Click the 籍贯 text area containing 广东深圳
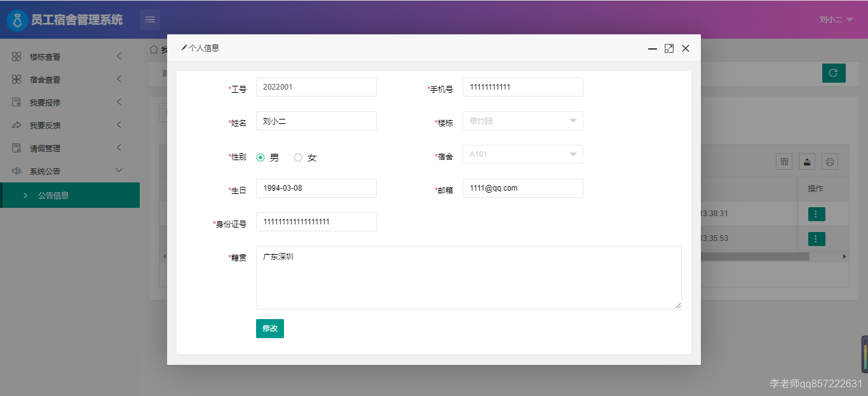This screenshot has width=868, height=396. [x=468, y=277]
